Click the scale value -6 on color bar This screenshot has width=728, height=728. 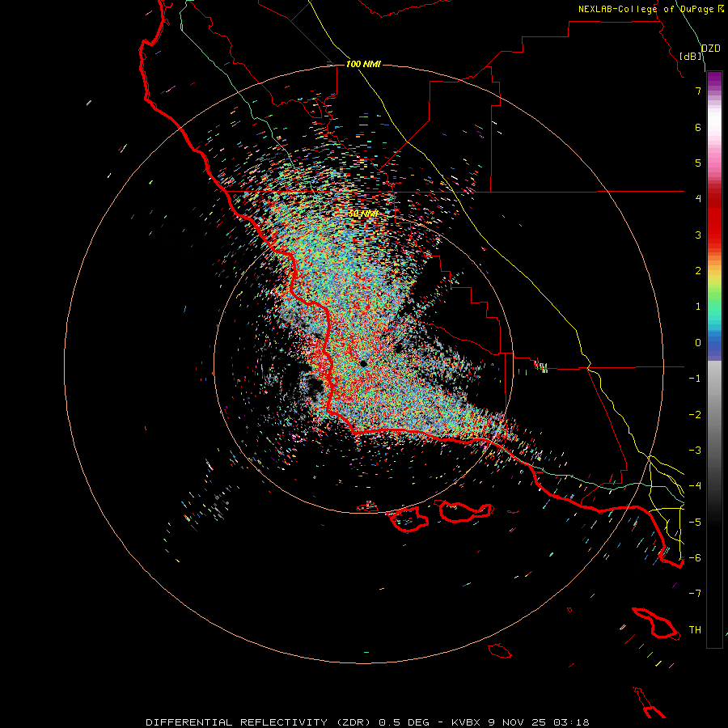pos(695,558)
